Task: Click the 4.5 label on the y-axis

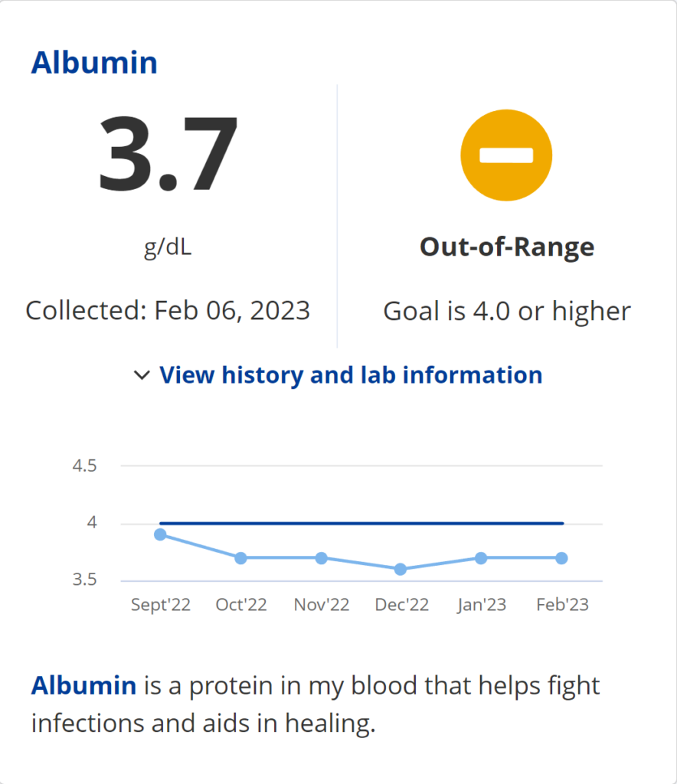Action: tap(84, 466)
